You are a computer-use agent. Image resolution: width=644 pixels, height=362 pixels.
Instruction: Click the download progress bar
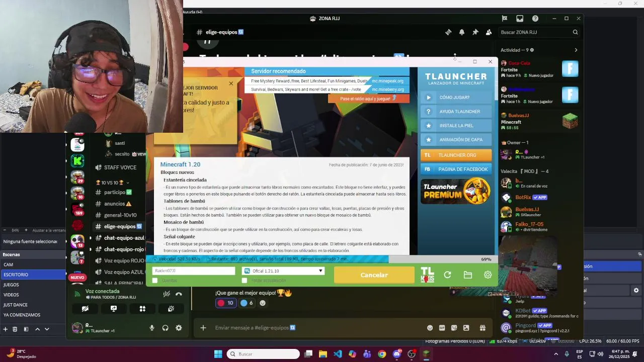tap(321, 259)
